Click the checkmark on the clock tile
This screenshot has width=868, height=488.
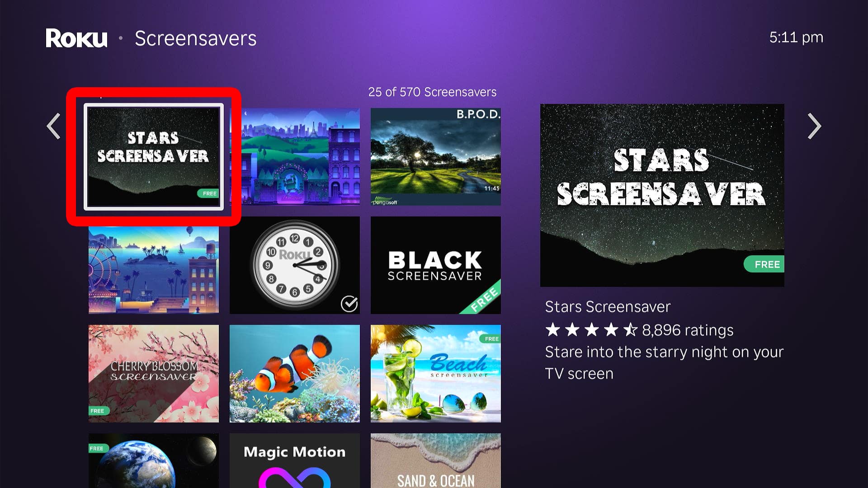349,304
